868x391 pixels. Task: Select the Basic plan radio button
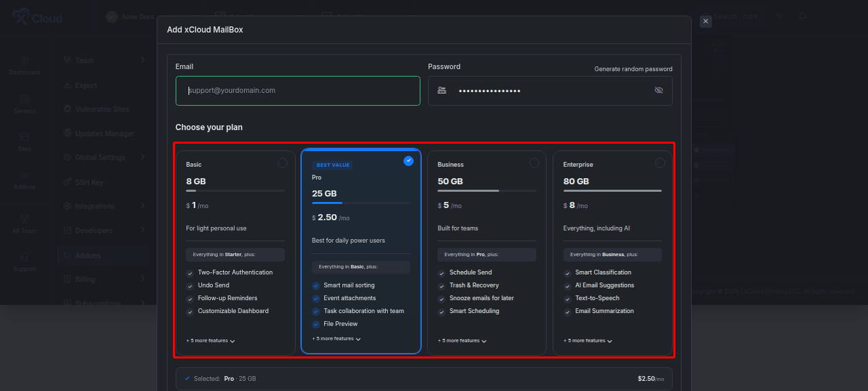pyautogui.click(x=283, y=163)
